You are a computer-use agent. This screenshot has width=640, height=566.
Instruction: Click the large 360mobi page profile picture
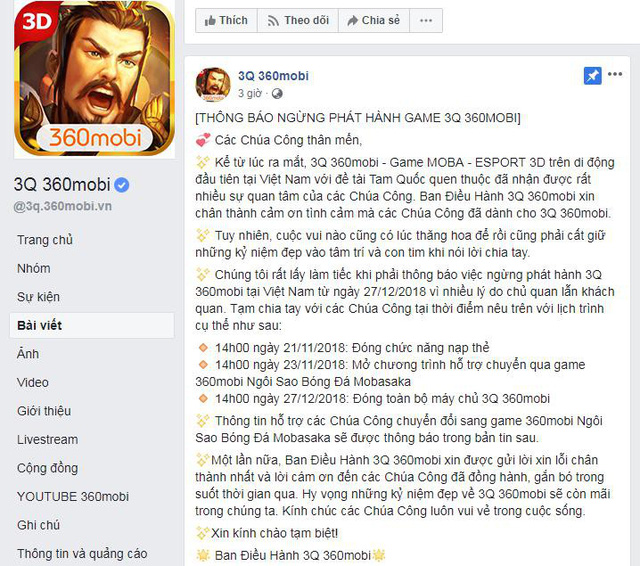[94, 79]
